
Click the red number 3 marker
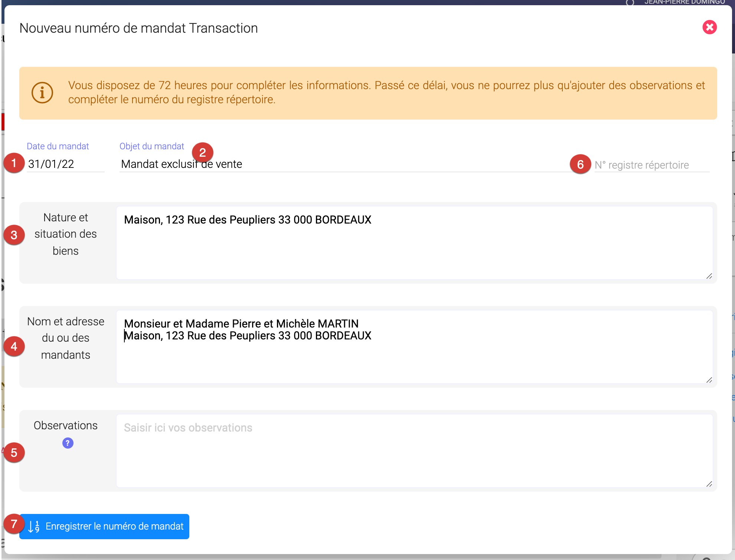(x=14, y=235)
